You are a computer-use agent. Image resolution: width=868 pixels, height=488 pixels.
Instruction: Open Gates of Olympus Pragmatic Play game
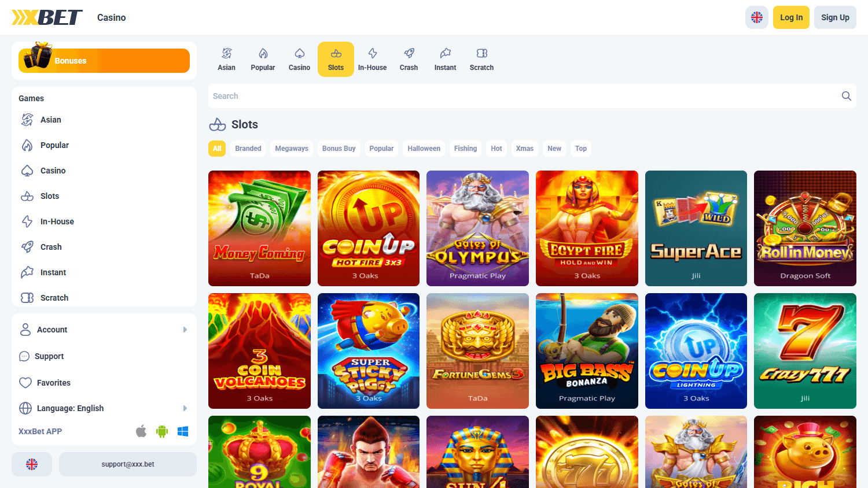pyautogui.click(x=477, y=228)
